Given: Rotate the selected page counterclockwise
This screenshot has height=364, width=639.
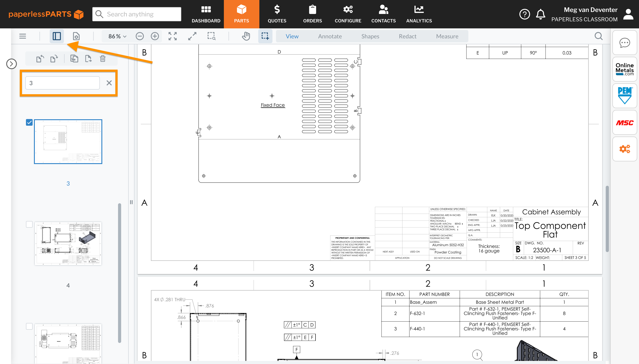Looking at the screenshot, I should pyautogui.click(x=40, y=58).
